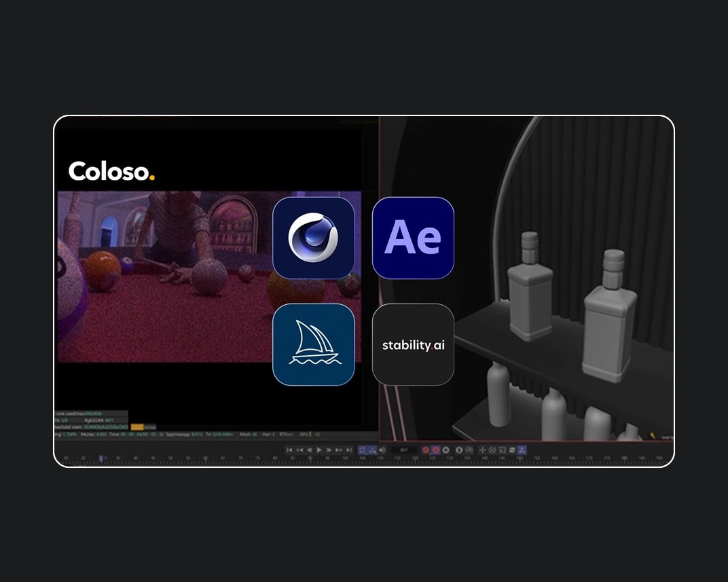Step forward one frame
The width and height of the screenshot is (728, 582).
pos(329,450)
